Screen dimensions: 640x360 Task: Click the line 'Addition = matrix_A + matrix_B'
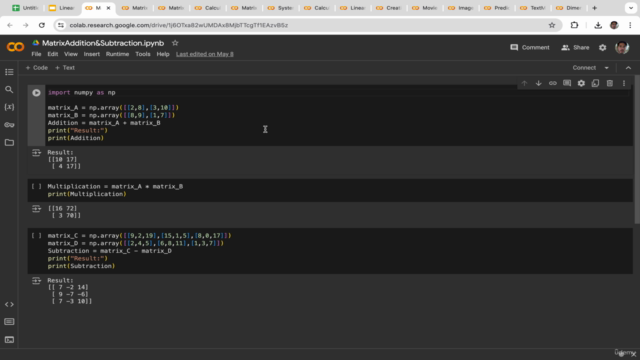tap(104, 123)
